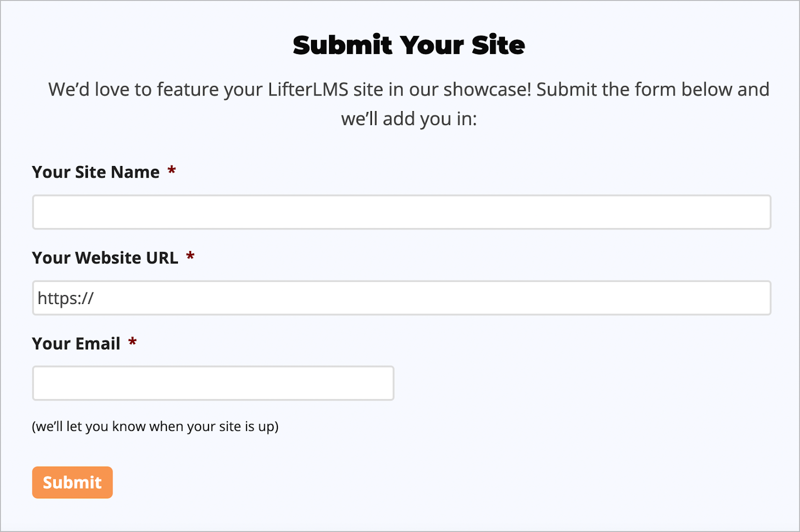The height and width of the screenshot is (532, 800).
Task: Click the form background near the heading
Action: pos(150,45)
